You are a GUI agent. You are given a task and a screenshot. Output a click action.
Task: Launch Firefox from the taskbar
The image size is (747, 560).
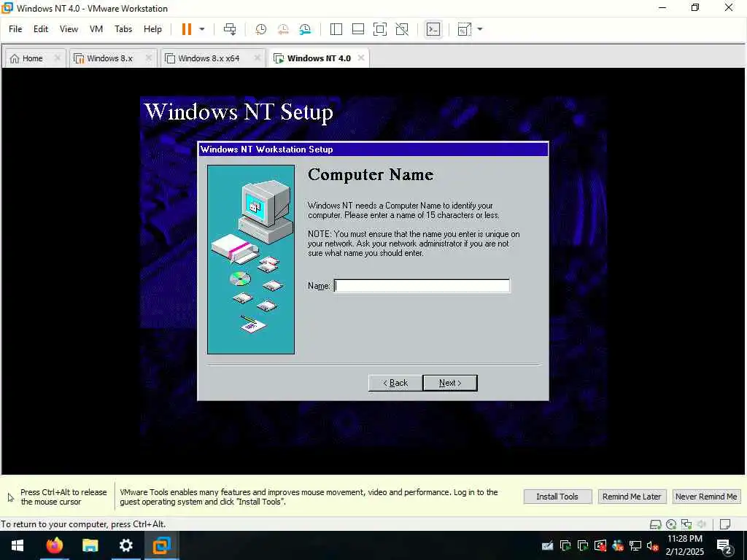(55, 545)
